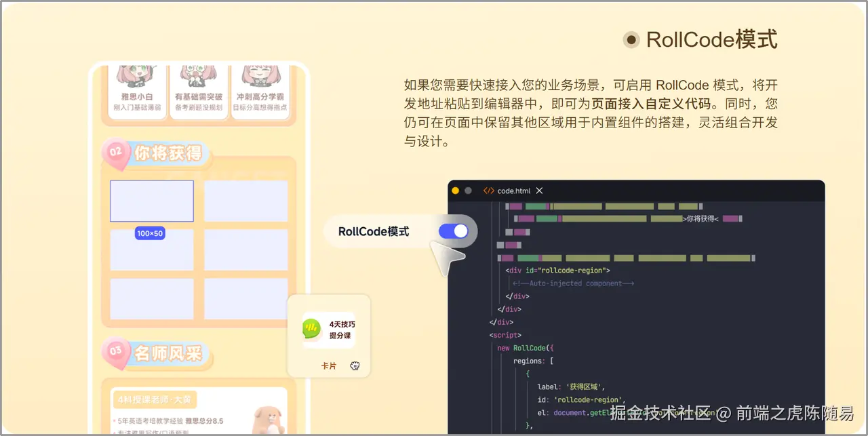Open the 冲刺高分学霸 character card
Viewport: 868px width, 436px height.
[260, 92]
